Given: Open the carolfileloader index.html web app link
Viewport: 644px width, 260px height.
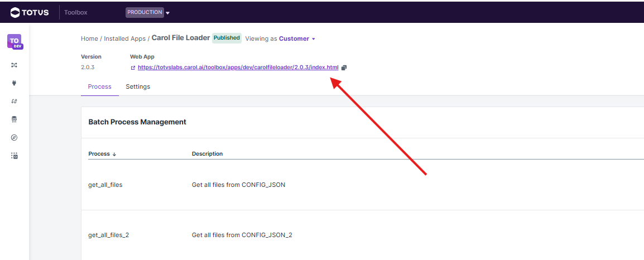Looking at the screenshot, I should tap(238, 68).
